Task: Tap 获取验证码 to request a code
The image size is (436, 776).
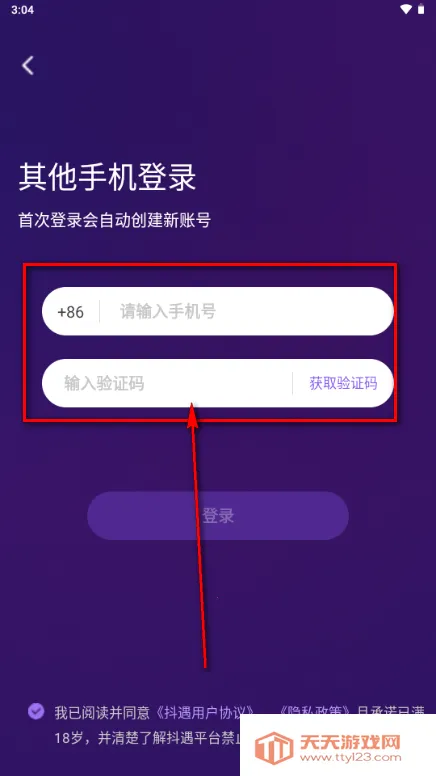Action: (343, 383)
